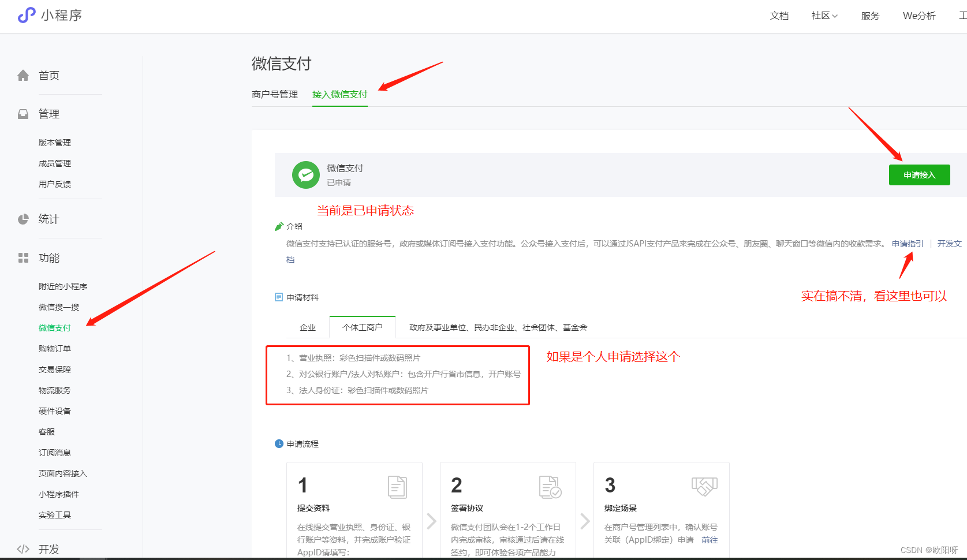
Task: Open 实验工具 in sidebar
Action: (55, 515)
